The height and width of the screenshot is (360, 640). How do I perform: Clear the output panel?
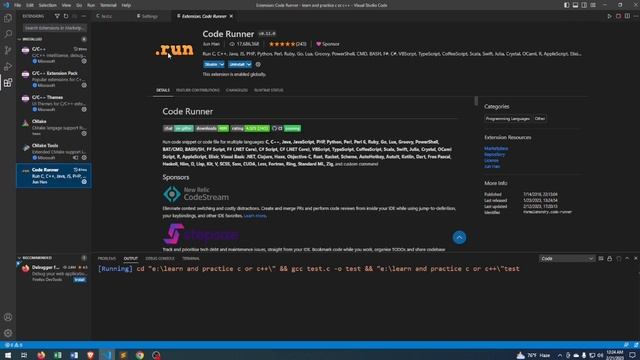[x=601, y=259]
